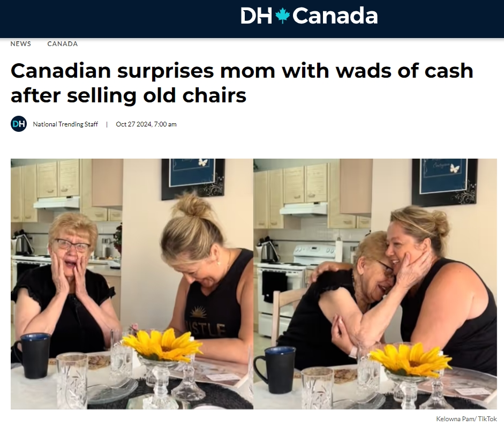Image resolution: width=504 pixels, height=426 pixels.
Task: Open the NEWS breadcrumb section
Action: [x=20, y=44]
